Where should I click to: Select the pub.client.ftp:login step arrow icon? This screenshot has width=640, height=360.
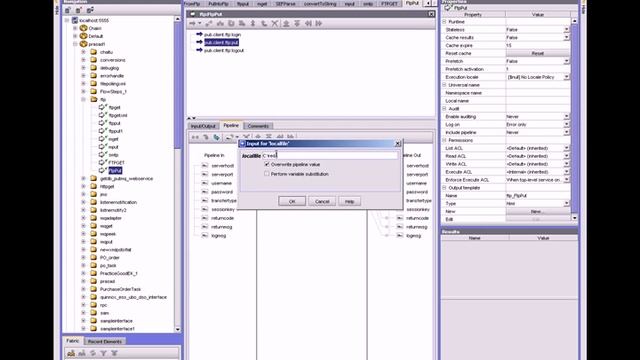coord(199,35)
